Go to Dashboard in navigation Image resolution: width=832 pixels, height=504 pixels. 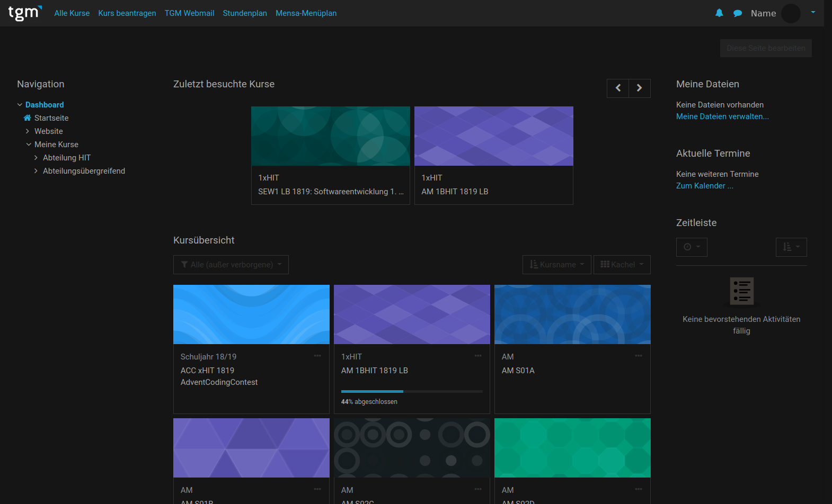coord(45,105)
